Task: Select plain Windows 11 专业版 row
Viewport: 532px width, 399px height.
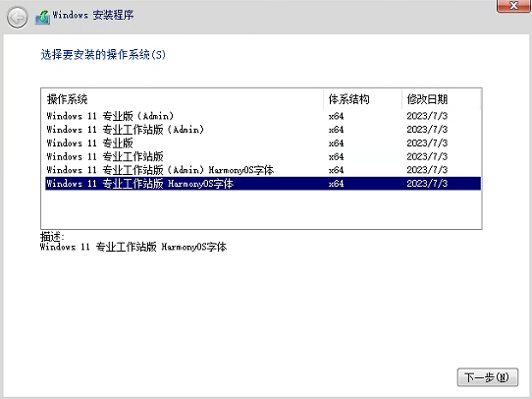Action: tap(263, 142)
